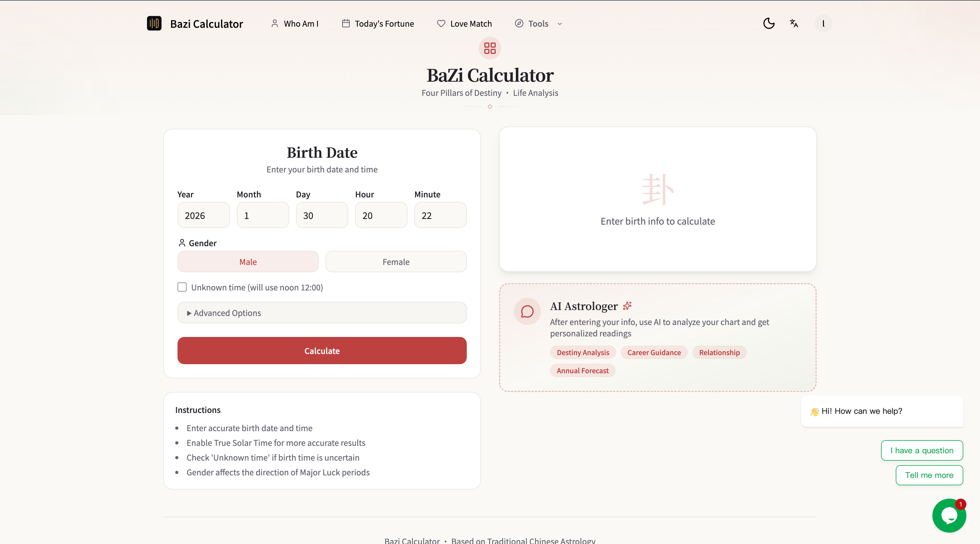The height and width of the screenshot is (544, 980).
Task: Toggle dark mode with the moon icon
Action: pos(768,23)
